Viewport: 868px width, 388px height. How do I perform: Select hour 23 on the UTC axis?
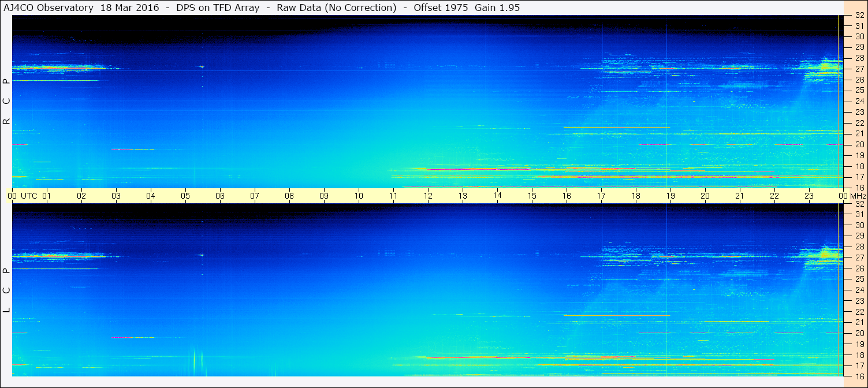[809, 196]
